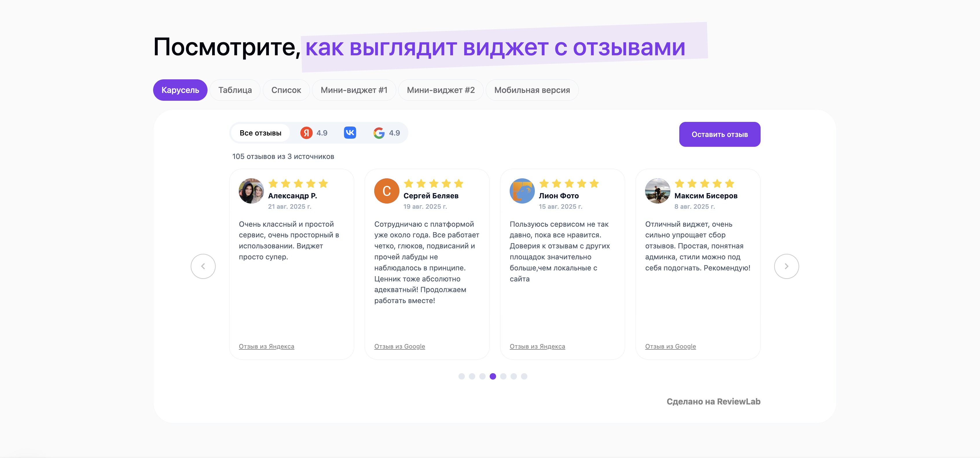The width and height of the screenshot is (980, 458).
Task: Open the Мобильная версия tab
Action: [532, 90]
